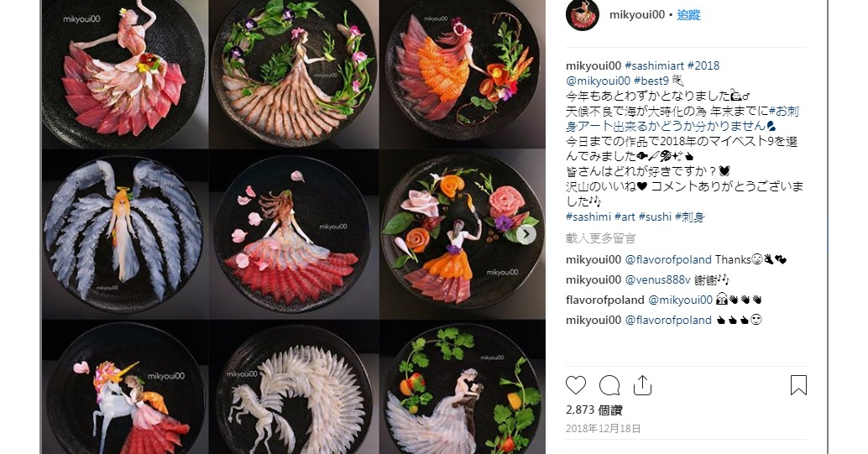Open the #2018 hashtag link
This screenshot has height=454, width=868.
point(703,65)
